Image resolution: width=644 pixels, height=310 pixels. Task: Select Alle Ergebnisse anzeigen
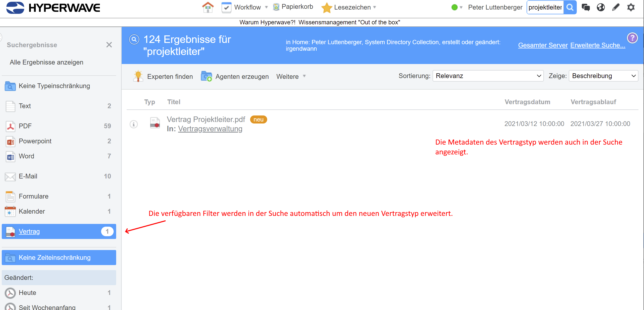(x=46, y=62)
